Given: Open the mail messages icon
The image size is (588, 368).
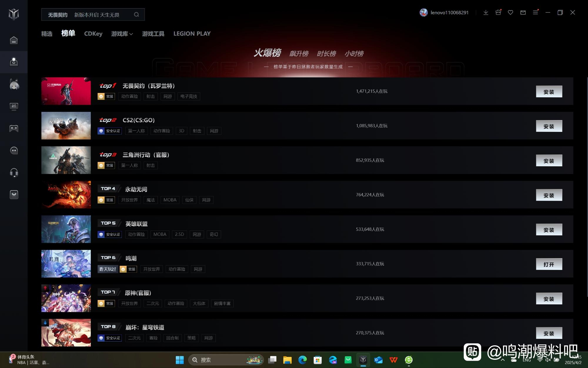Looking at the screenshot, I should (523, 12).
